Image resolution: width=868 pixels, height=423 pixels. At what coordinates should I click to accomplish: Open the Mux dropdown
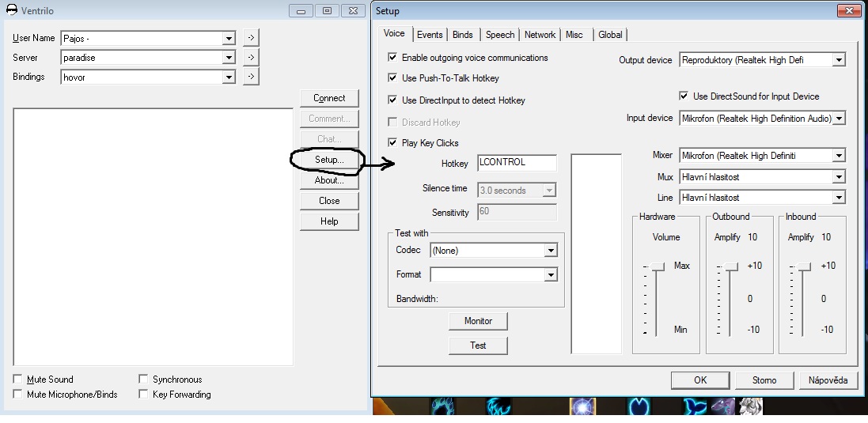click(x=839, y=177)
